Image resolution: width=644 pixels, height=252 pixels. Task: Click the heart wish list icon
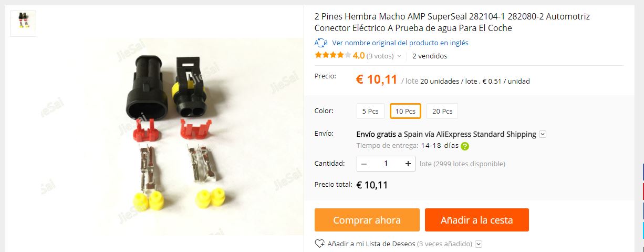319,244
